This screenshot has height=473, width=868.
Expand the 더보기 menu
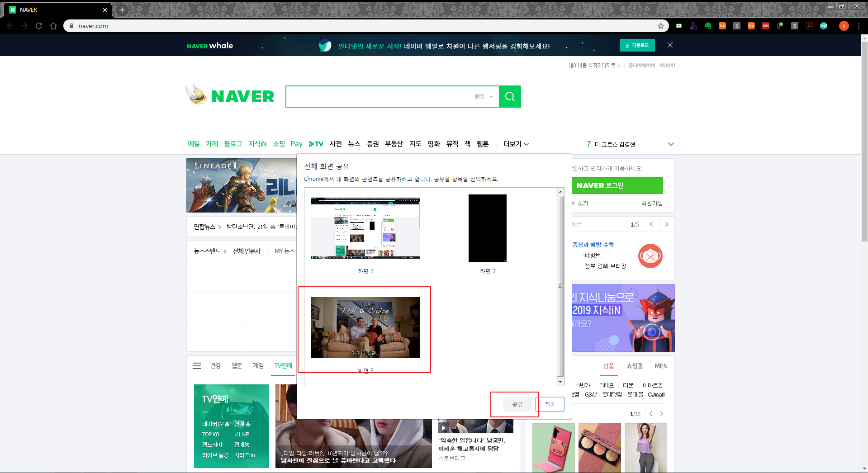click(516, 144)
